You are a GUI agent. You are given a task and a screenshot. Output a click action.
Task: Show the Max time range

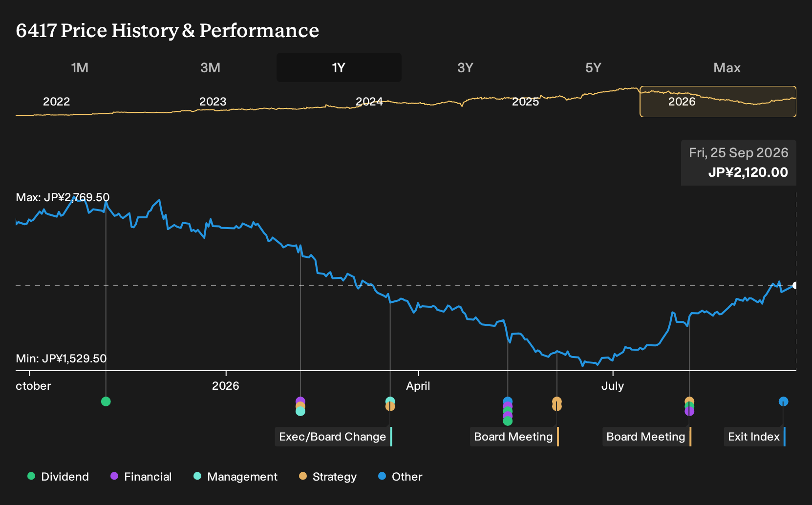tap(727, 67)
